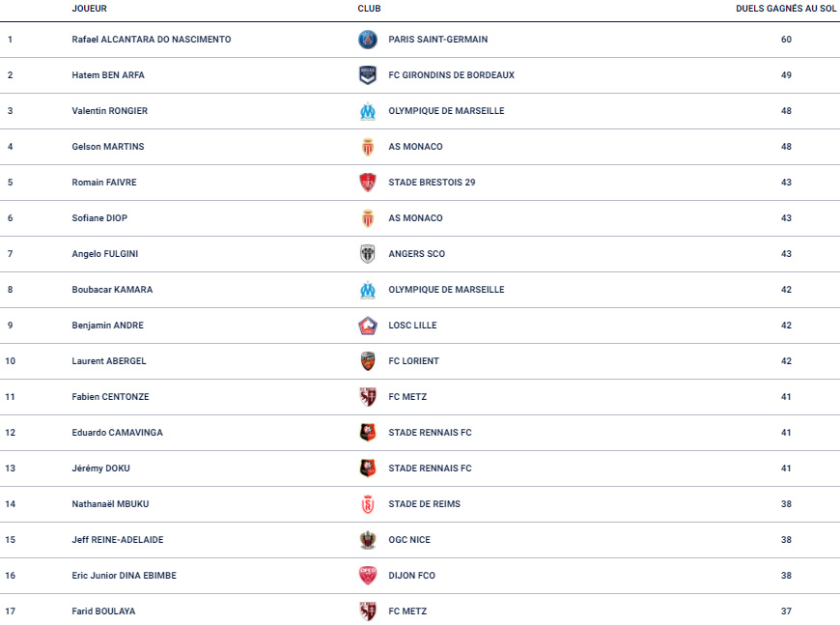Sort by Duels gagnés au sol column
Viewport: 840px width, 625px height.
tap(786, 9)
